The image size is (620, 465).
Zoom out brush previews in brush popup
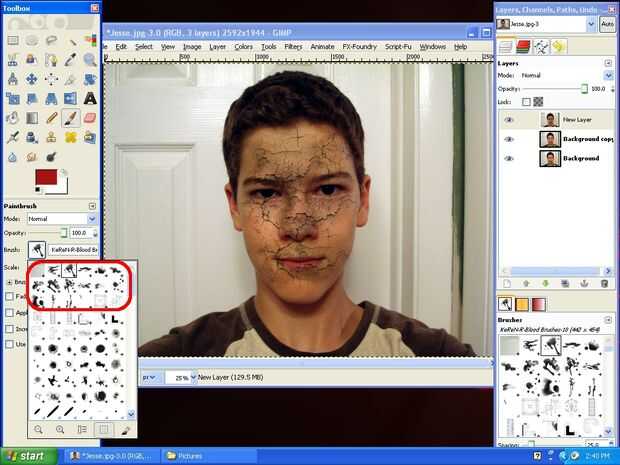click(38, 429)
